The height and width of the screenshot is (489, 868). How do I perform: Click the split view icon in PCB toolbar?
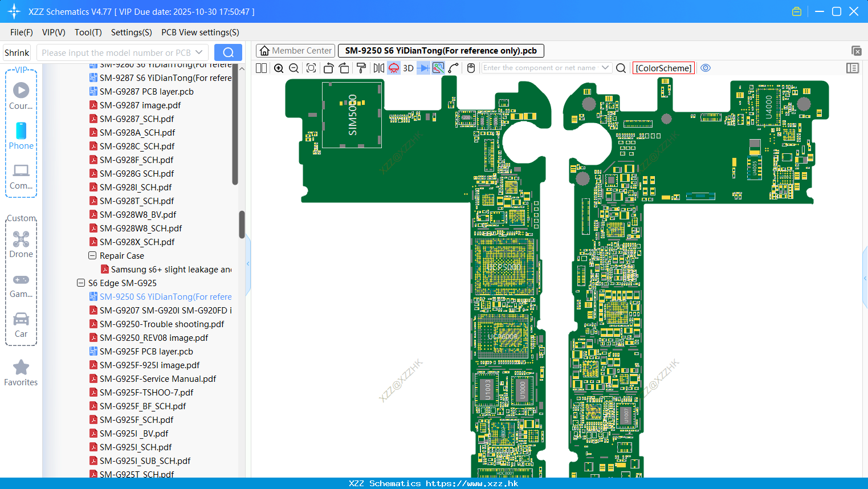point(262,68)
